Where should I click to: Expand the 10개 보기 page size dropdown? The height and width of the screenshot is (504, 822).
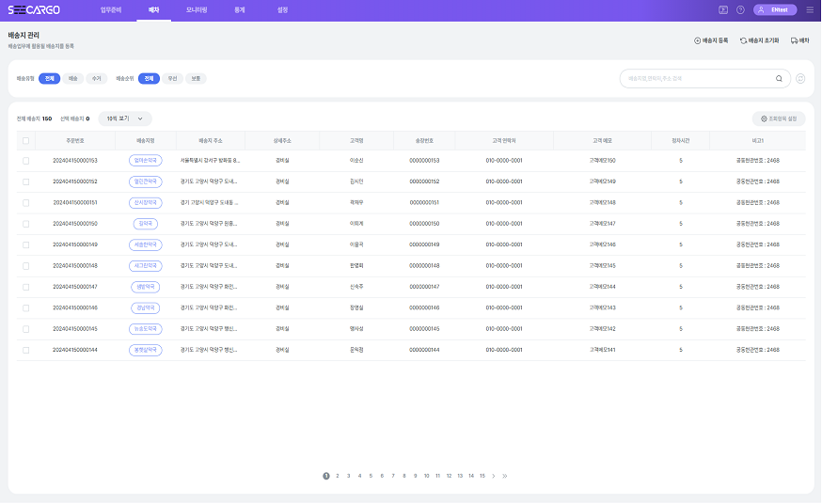[x=124, y=118]
